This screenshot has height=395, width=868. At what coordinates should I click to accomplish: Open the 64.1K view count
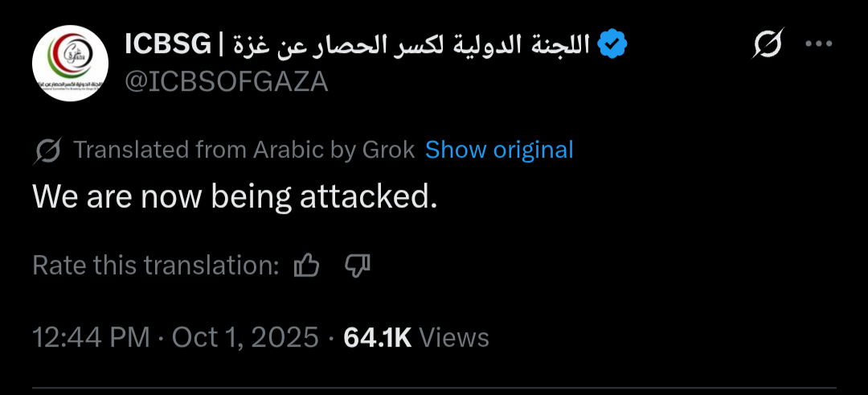pos(377,338)
